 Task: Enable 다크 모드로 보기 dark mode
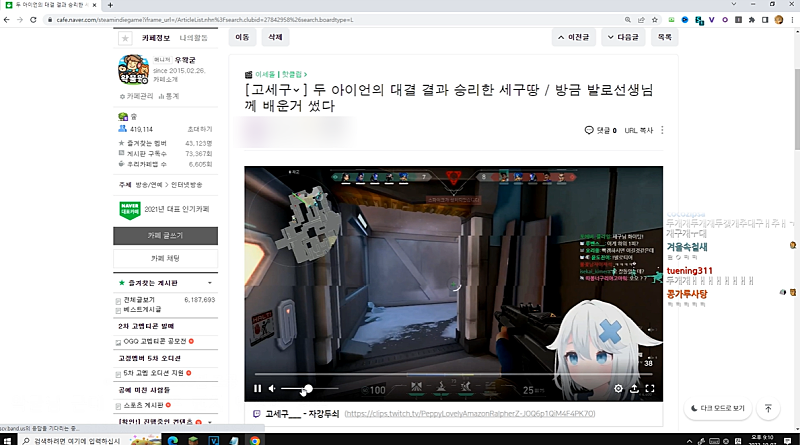point(717,408)
